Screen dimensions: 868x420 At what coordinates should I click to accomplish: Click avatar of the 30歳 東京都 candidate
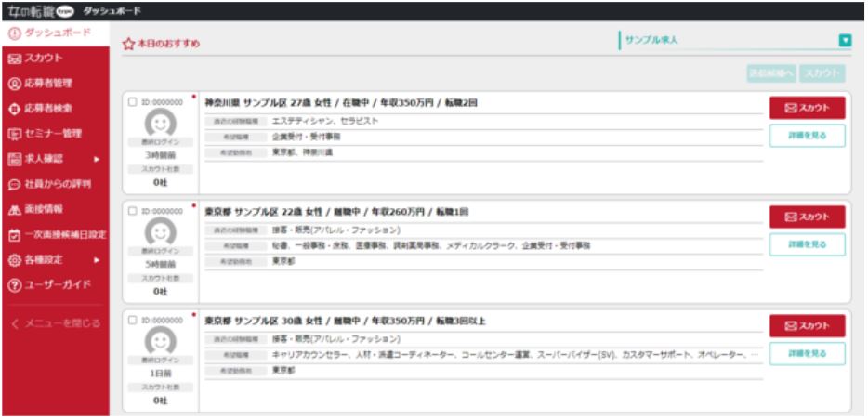pos(161,340)
